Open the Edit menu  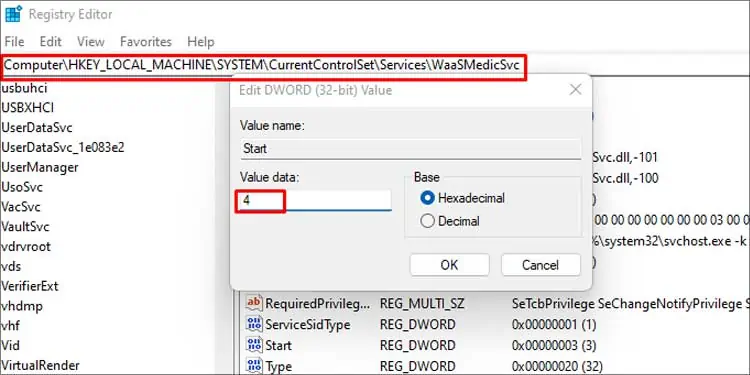[50, 42]
